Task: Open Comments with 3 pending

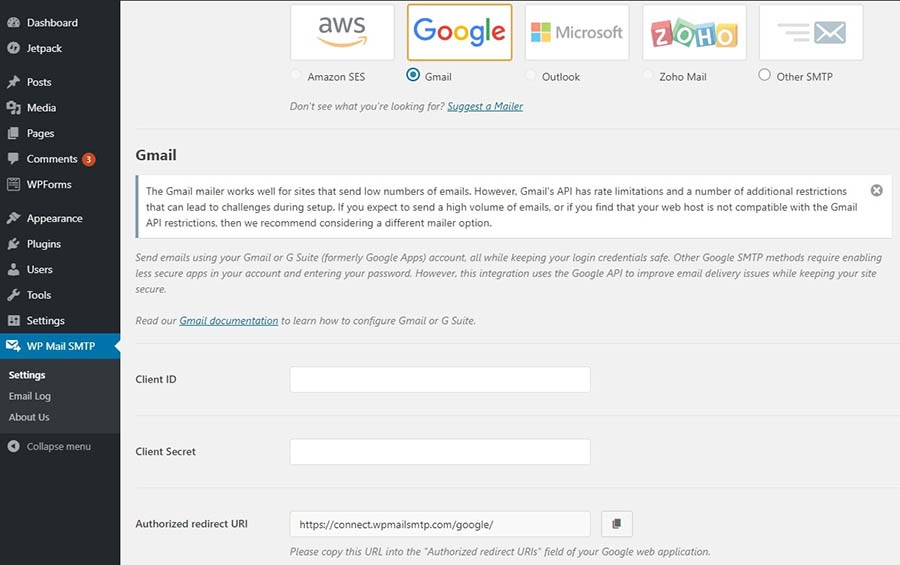Action: [52, 159]
